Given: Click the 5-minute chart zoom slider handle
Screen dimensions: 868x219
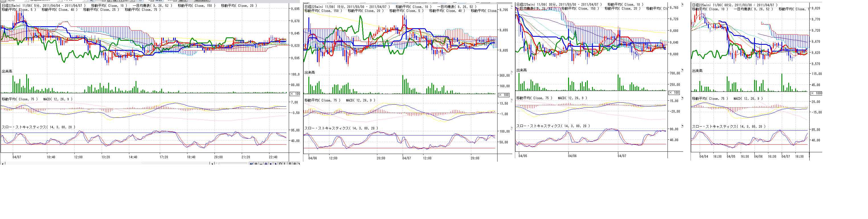Looking at the screenshot, I should coord(218,163).
